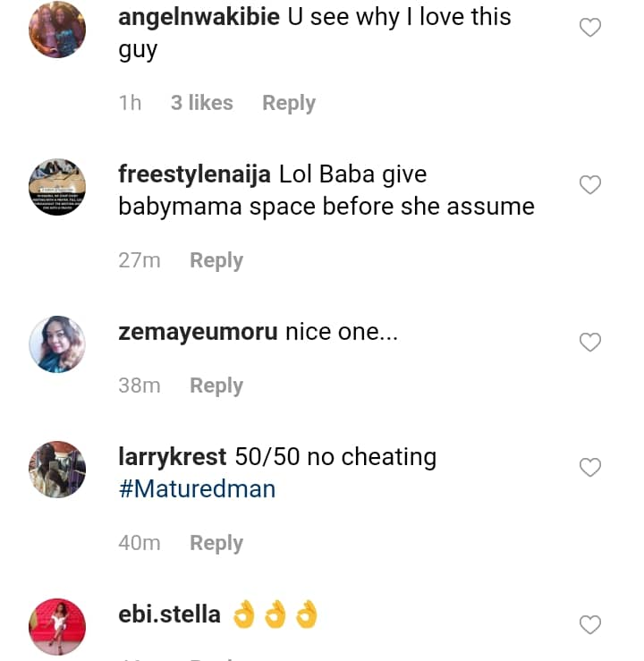Heart larrykrest's 50/50 comment
The height and width of the screenshot is (661, 644).
point(590,467)
